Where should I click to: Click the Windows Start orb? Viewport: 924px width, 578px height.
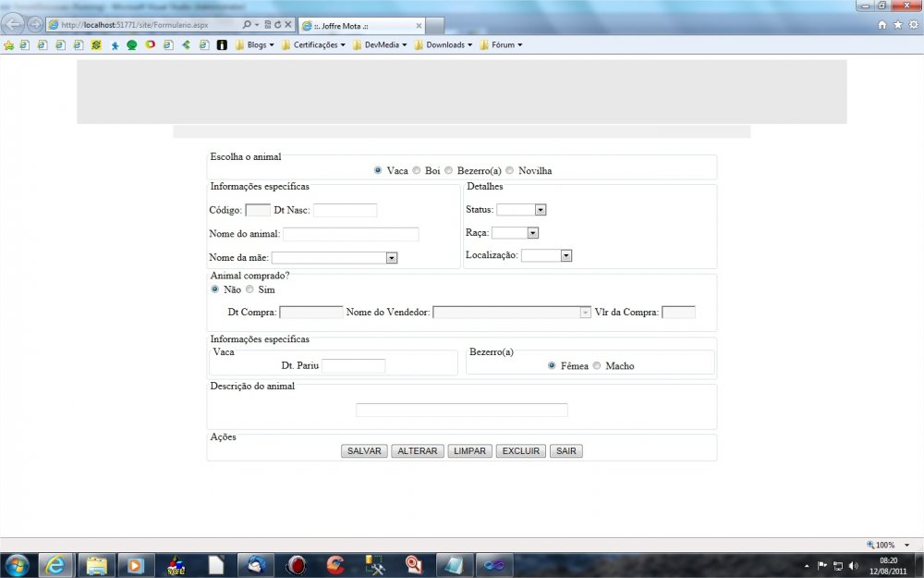pos(17,564)
